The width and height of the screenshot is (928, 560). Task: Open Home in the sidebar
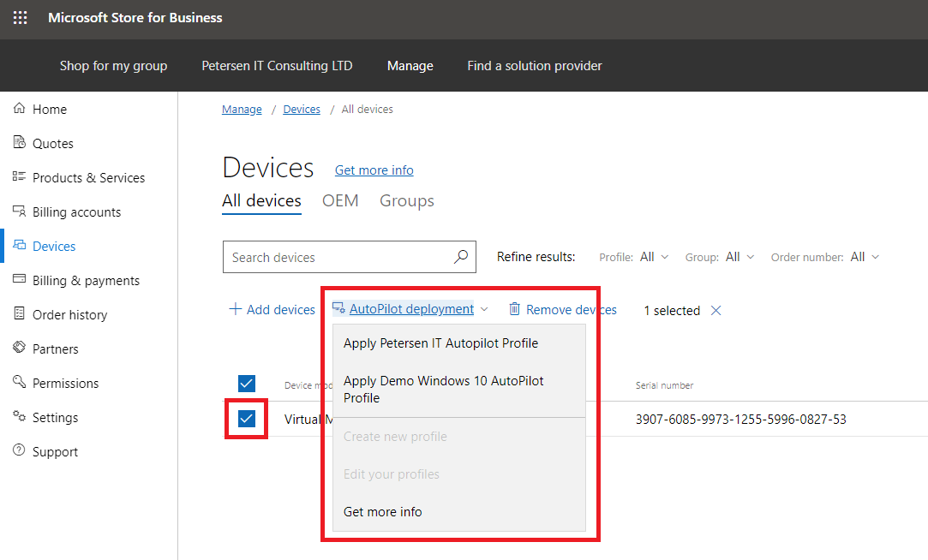point(50,110)
